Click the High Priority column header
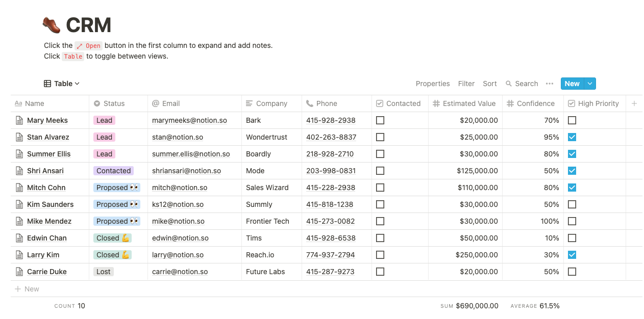This screenshot has height=319, width=644. pyautogui.click(x=595, y=103)
